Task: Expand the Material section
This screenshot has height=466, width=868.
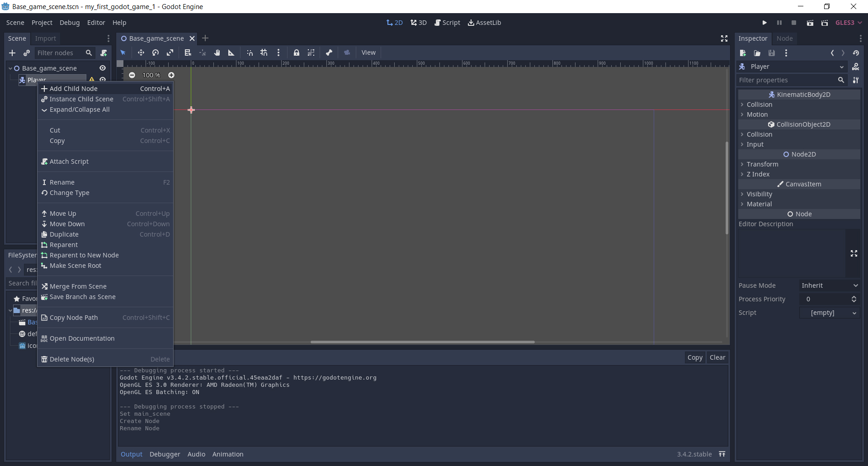Action: pyautogui.click(x=799, y=204)
